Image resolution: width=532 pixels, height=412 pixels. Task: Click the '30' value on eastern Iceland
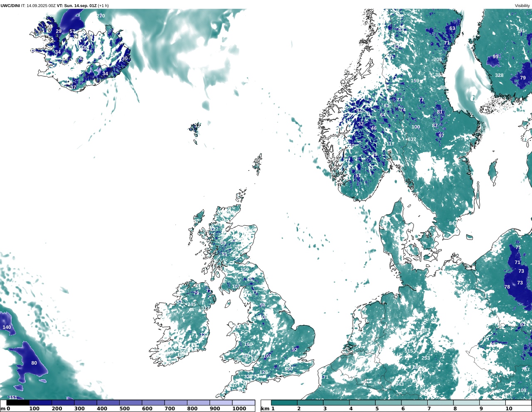point(125,59)
